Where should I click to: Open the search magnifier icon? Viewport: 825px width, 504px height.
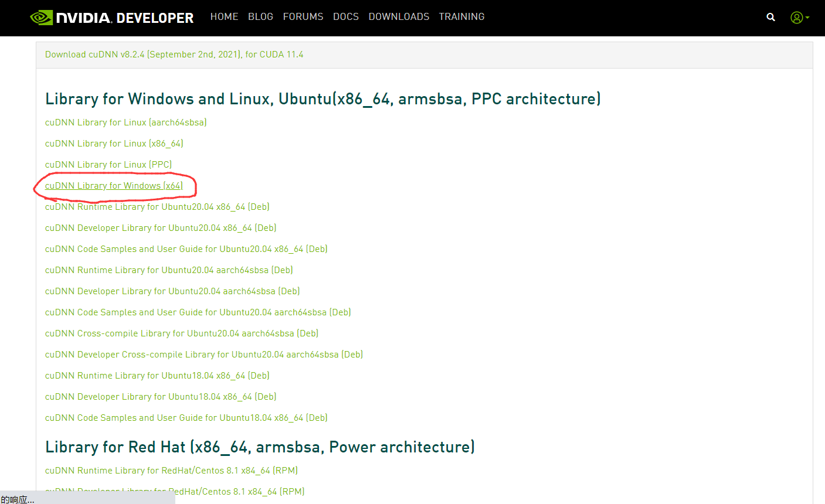coord(771,18)
